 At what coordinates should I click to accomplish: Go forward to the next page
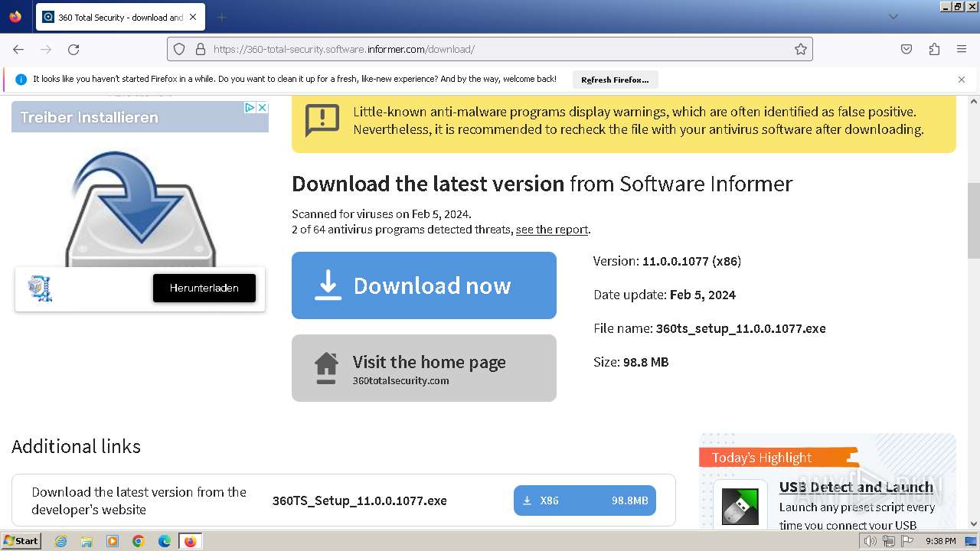point(46,49)
